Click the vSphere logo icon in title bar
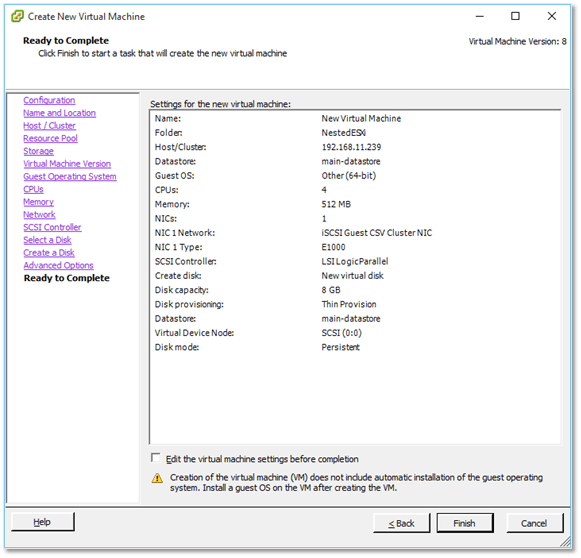This screenshot has height=558, width=581. pyautogui.click(x=17, y=16)
